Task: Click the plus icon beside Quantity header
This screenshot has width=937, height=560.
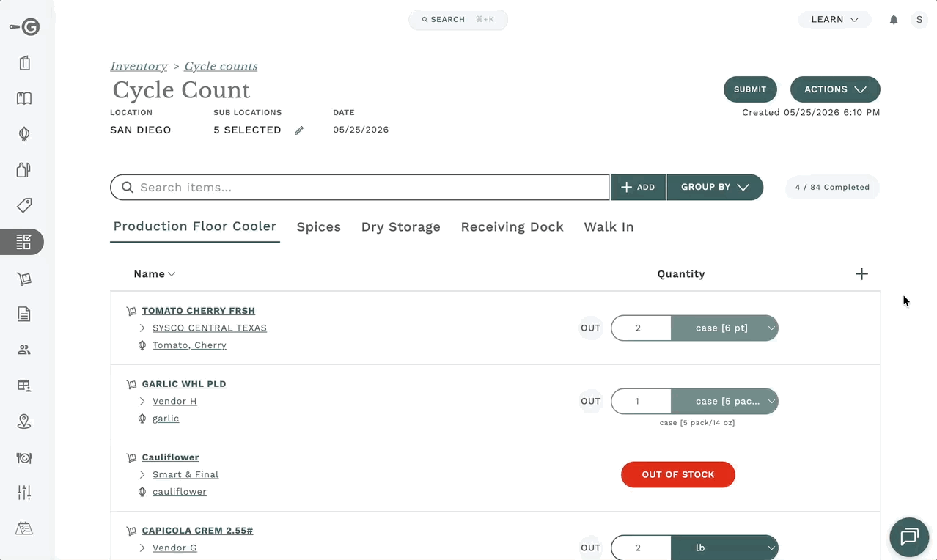Action: click(861, 274)
